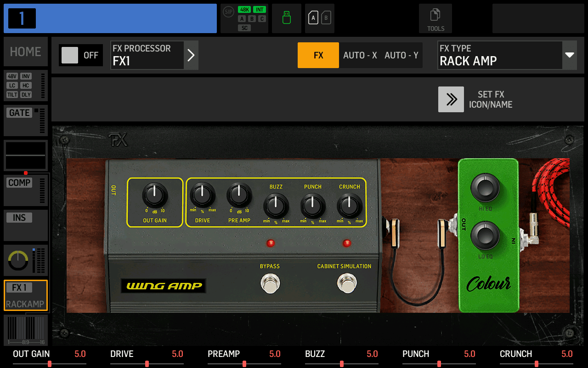This screenshot has width=588, height=368.
Task: Click the CRUNCH knob
Action: click(x=350, y=205)
